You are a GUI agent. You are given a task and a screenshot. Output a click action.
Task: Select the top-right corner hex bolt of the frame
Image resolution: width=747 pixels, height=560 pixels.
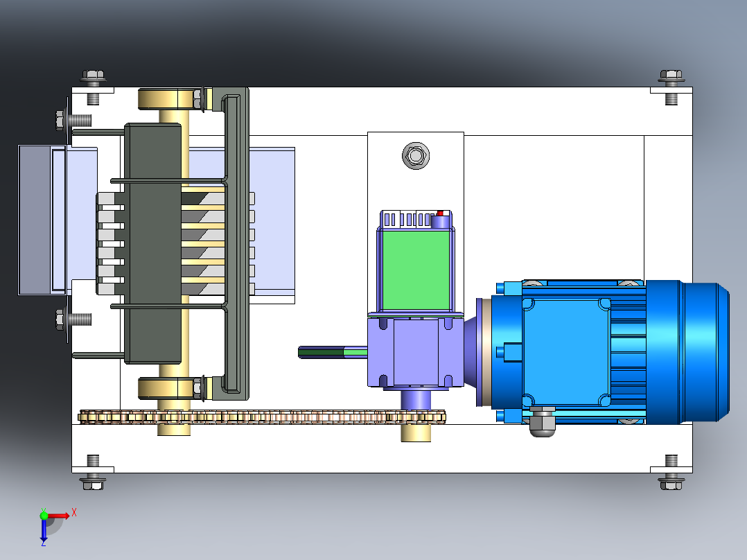coord(671,87)
